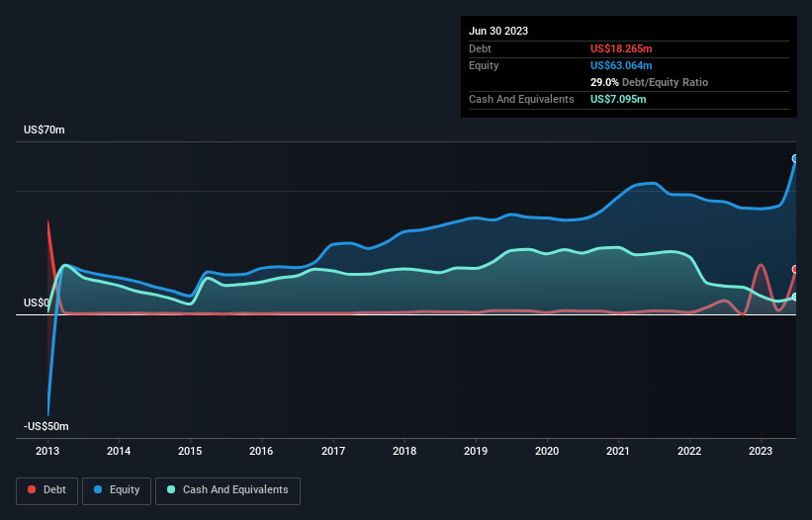Click the Cash value US$7.095m in tooltip
The height and width of the screenshot is (520, 812).
pyautogui.click(x=618, y=99)
